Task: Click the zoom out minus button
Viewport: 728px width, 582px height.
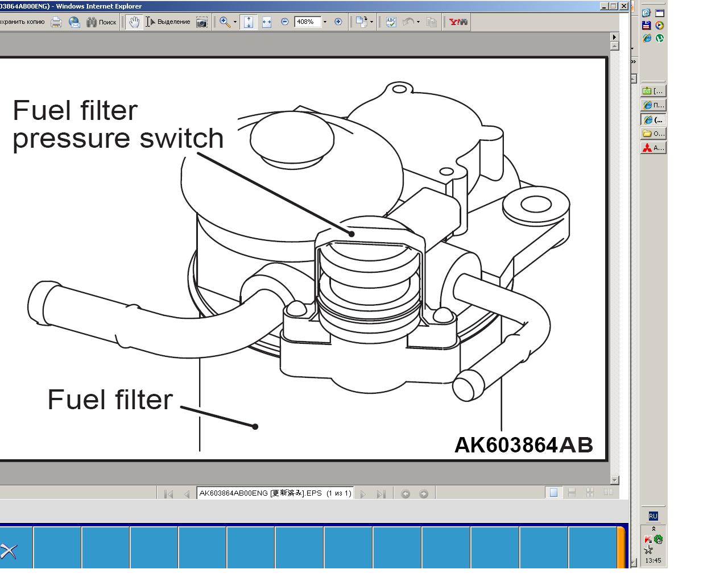Action: pyautogui.click(x=285, y=22)
